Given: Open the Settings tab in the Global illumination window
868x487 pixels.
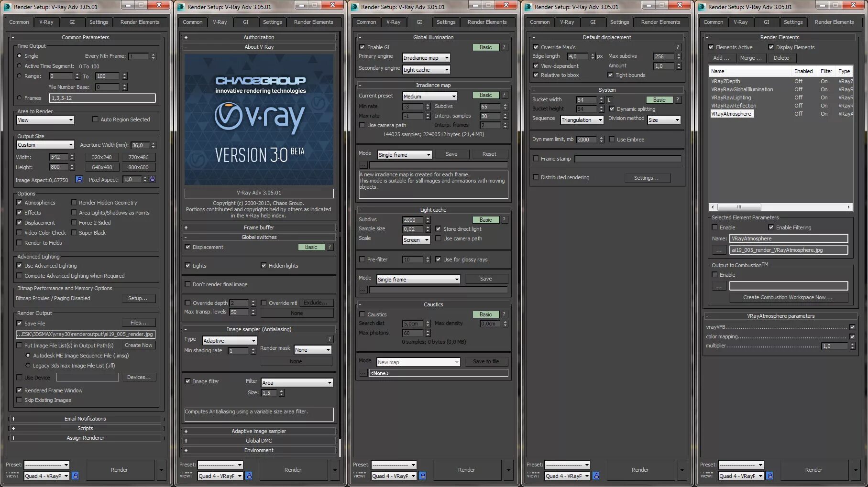Looking at the screenshot, I should pos(446,22).
